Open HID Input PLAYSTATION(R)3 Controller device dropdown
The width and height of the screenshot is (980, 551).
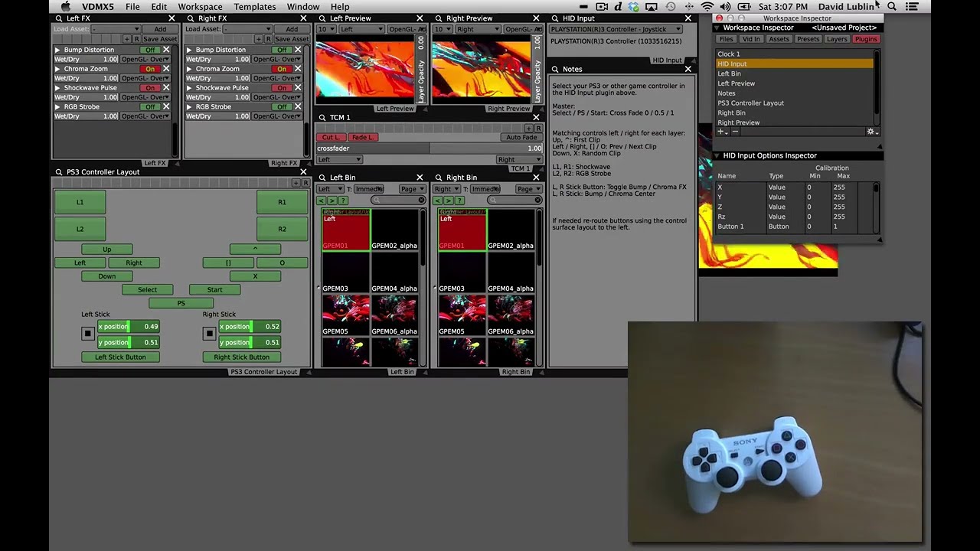616,29
